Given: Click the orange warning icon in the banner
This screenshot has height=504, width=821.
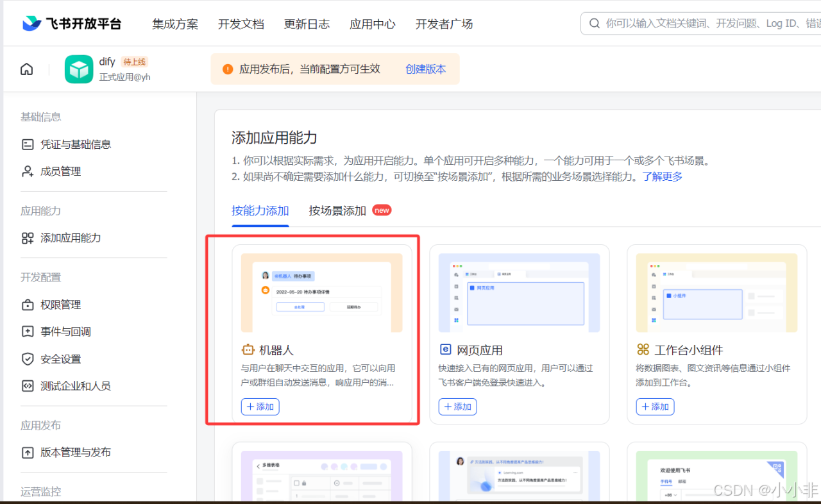Looking at the screenshot, I should (228, 69).
